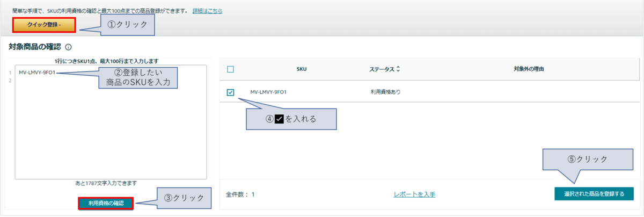Open the クイック登録 dropdown arrow
Viewport: 644px width, 217px height.
(x=60, y=25)
